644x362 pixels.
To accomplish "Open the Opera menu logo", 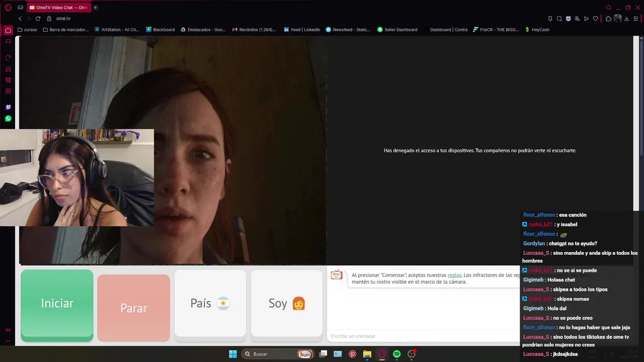I will point(8,8).
